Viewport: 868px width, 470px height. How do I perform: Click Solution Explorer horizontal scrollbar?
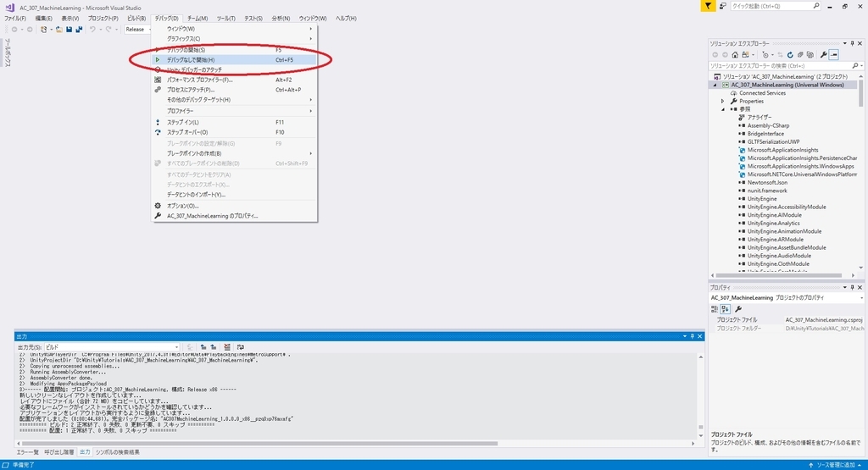pyautogui.click(x=778, y=275)
